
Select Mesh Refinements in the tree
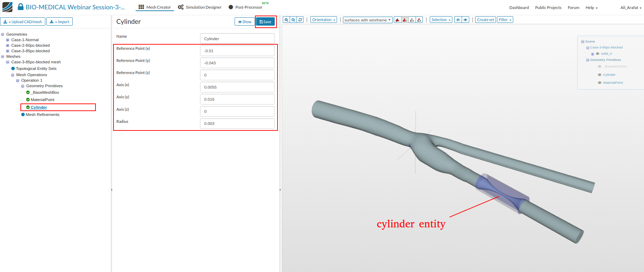(43, 115)
